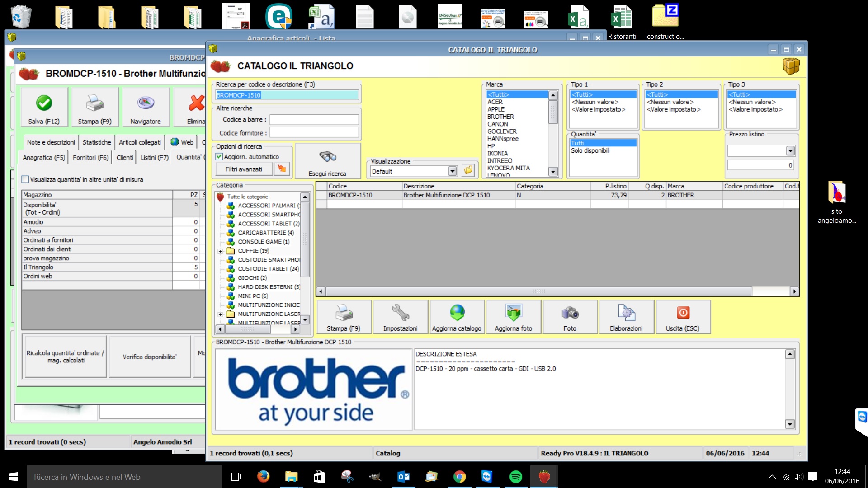Click P.listino column header
Image resolution: width=868 pixels, height=488 pixels.
coord(609,186)
